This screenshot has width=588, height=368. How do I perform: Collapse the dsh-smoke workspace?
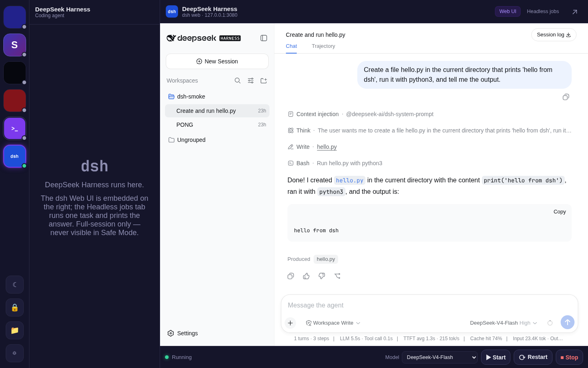coord(217,96)
